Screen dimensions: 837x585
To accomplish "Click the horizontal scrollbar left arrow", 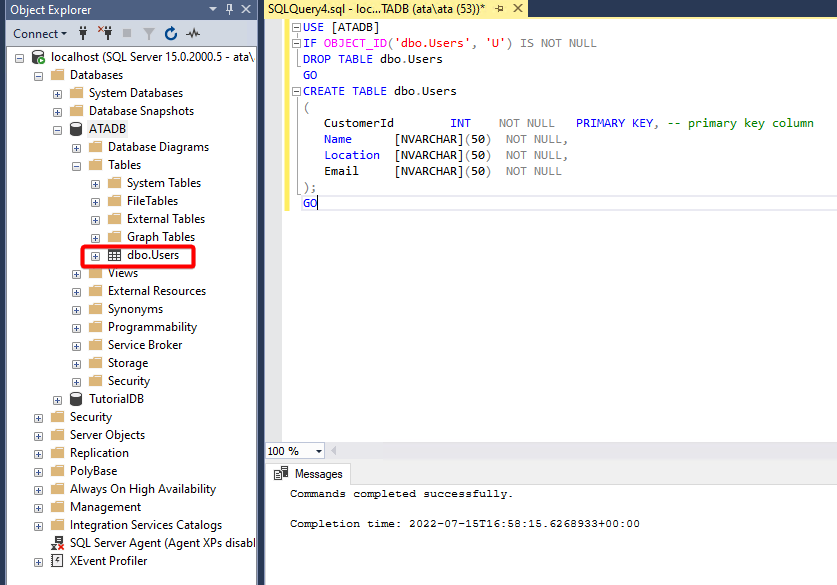I will pyautogui.click(x=334, y=451).
